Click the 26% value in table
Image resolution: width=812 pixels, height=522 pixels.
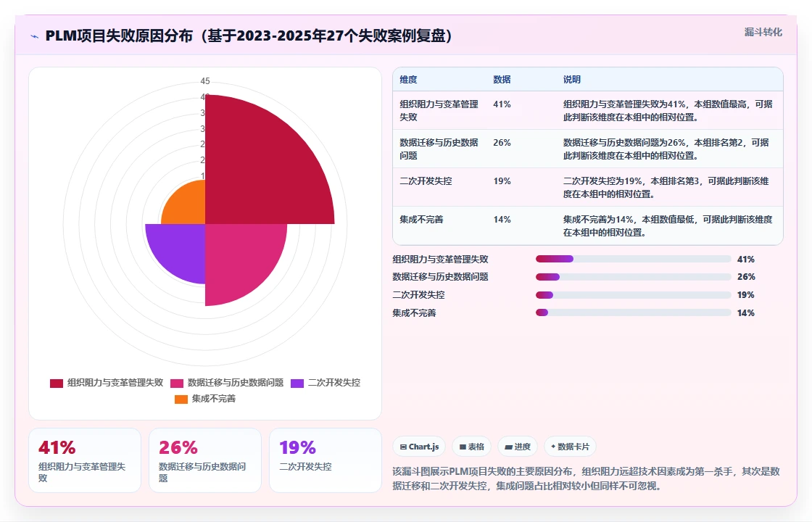coord(502,142)
